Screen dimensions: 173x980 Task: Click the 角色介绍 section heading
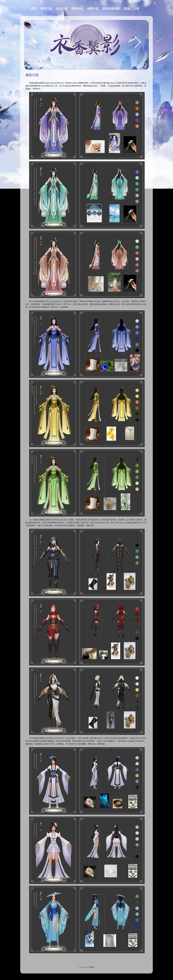coord(32,75)
